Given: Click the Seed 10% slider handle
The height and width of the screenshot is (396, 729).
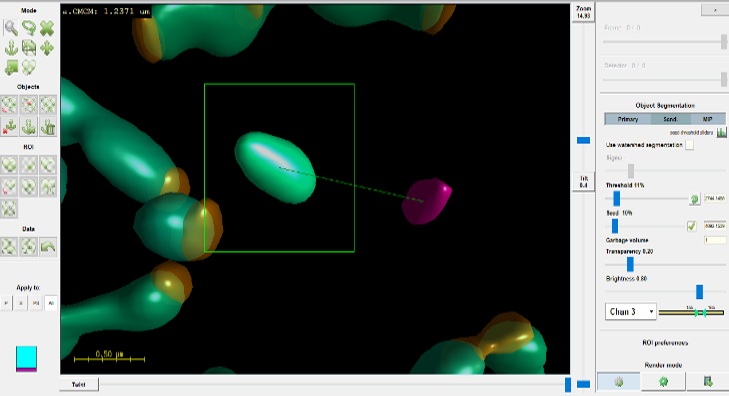Looking at the screenshot, I should 615,226.
